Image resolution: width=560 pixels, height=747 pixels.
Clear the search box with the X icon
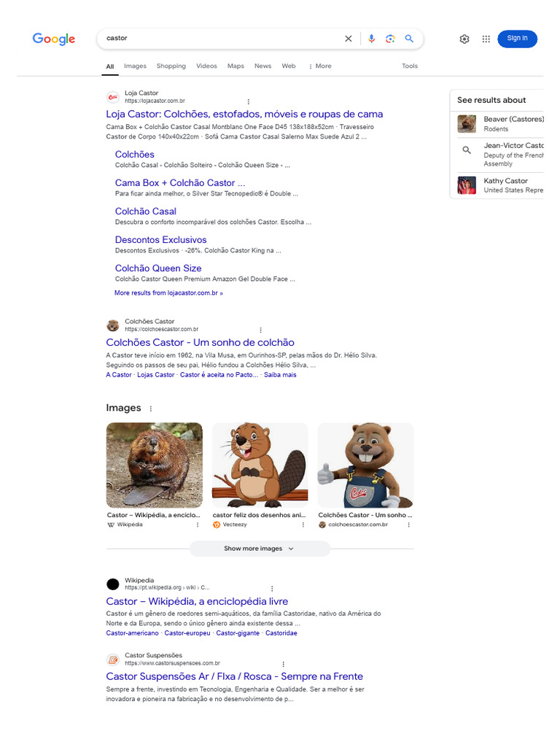pyautogui.click(x=348, y=39)
